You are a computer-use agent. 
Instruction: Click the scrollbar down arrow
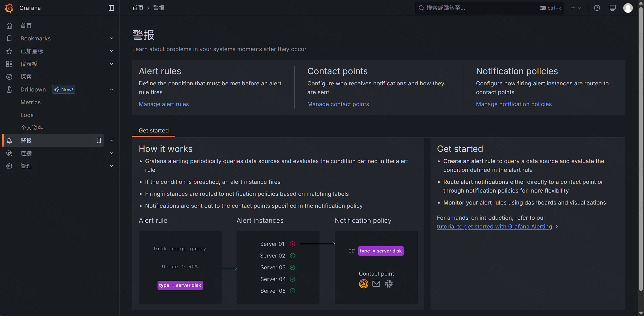tap(641, 313)
